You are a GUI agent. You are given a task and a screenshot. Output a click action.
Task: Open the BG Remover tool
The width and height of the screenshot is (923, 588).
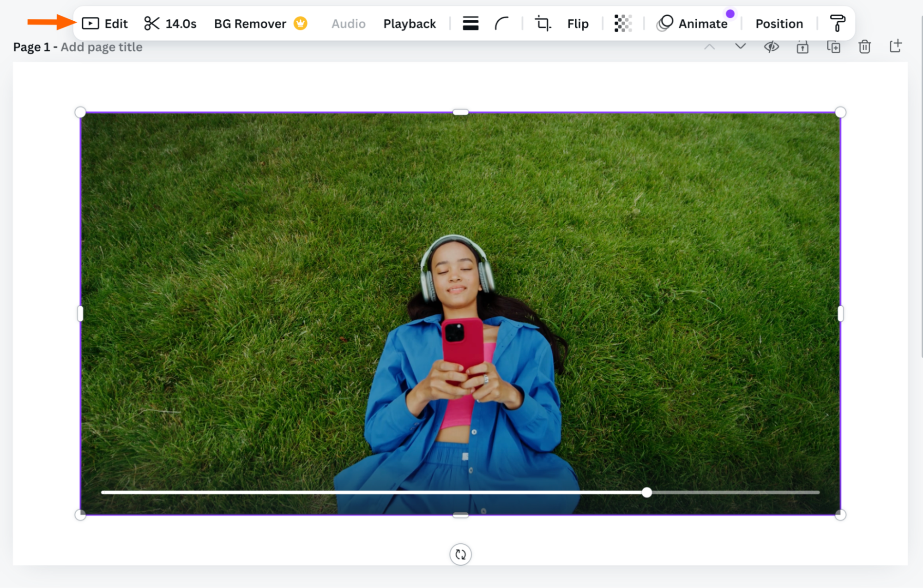click(x=260, y=24)
